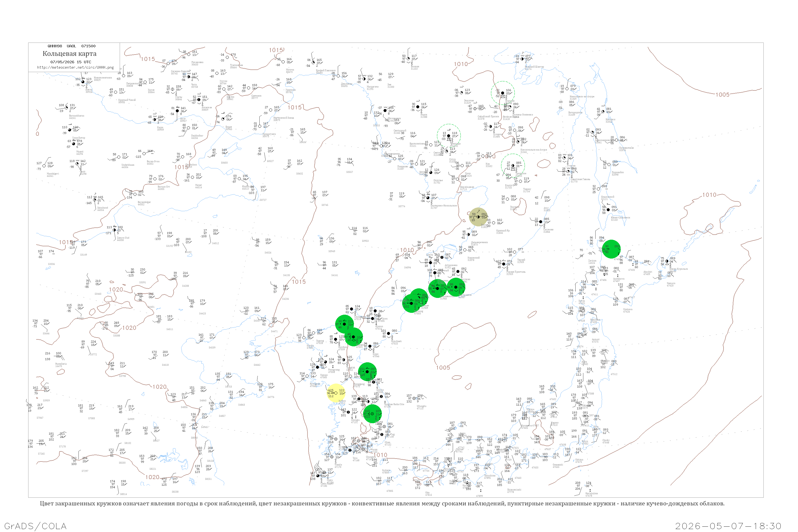
Task: Click the dashed green circle at Чекунда
Action: click(448, 136)
